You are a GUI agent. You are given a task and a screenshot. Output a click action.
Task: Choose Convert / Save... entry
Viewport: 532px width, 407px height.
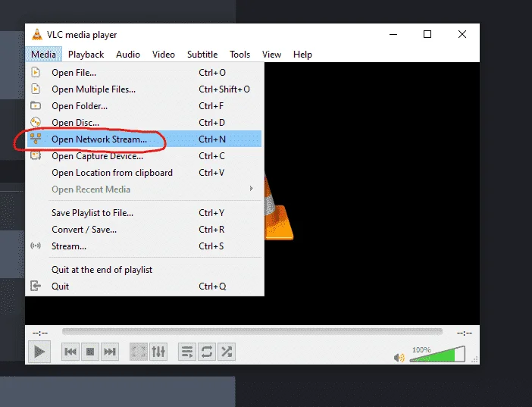point(144,230)
